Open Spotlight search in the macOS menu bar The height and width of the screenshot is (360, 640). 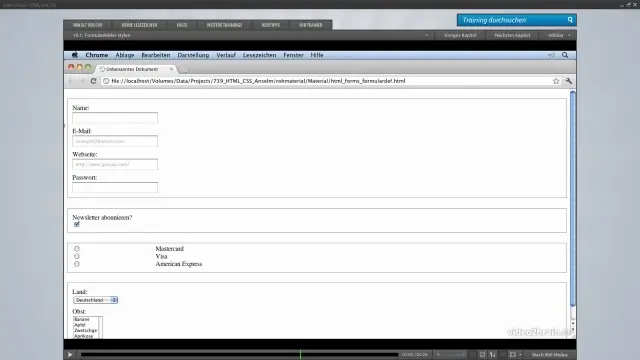pyautogui.click(x=565, y=55)
